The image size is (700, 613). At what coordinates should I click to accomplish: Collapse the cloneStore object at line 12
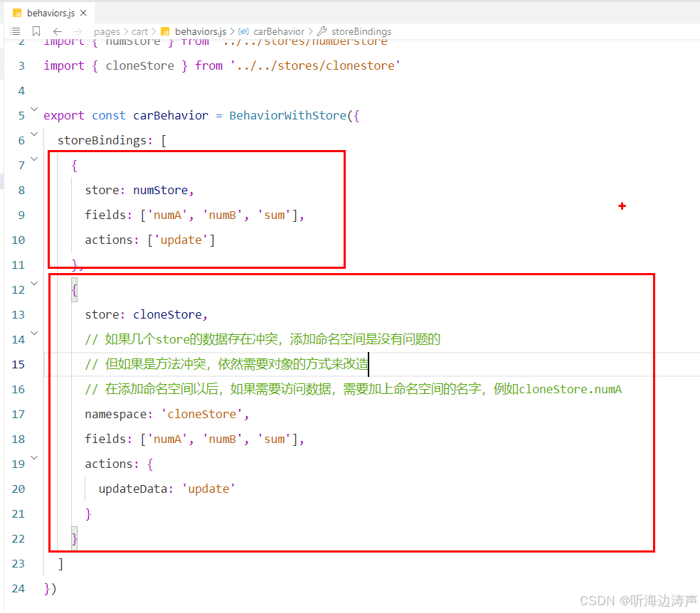[x=33, y=282]
